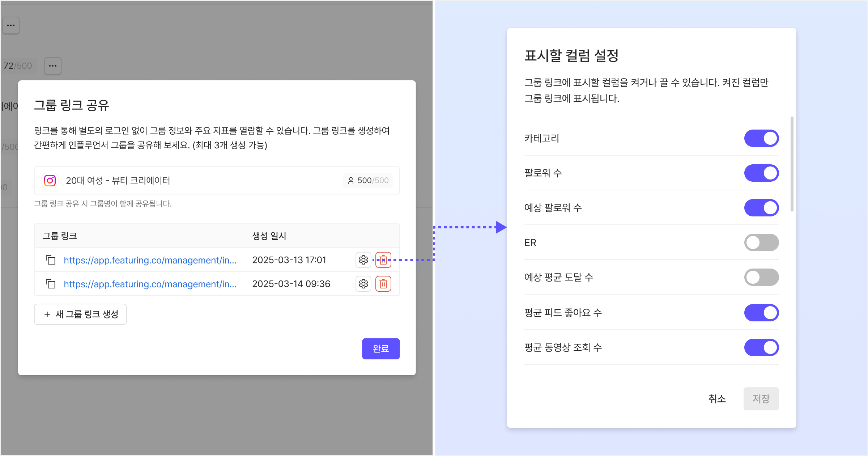Open column settings for 2025-03-14 link

click(363, 284)
